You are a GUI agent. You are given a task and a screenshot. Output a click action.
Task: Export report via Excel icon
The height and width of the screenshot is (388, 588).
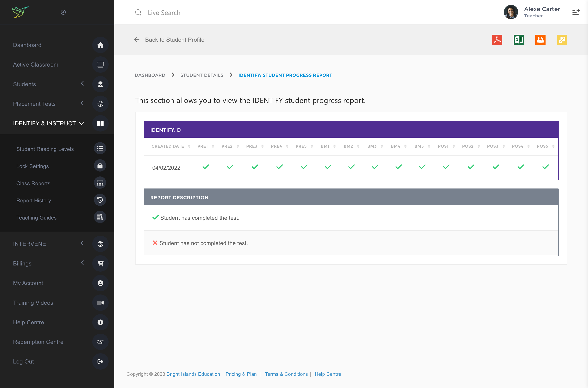(x=519, y=40)
